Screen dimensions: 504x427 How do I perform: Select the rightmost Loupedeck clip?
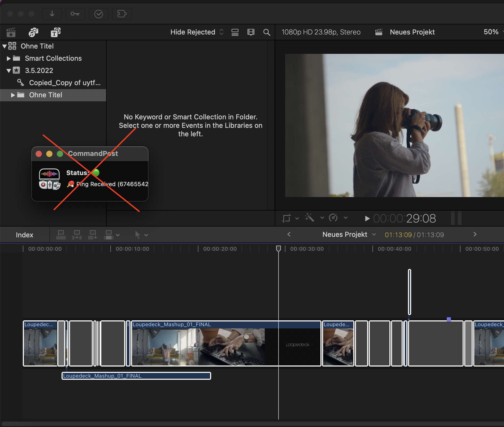pyautogui.click(x=489, y=343)
